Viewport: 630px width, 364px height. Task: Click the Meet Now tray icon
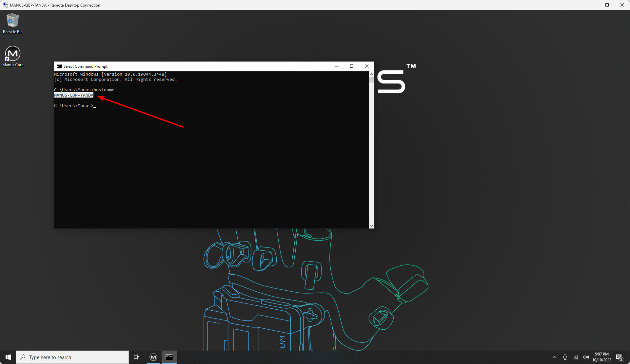[565, 357]
